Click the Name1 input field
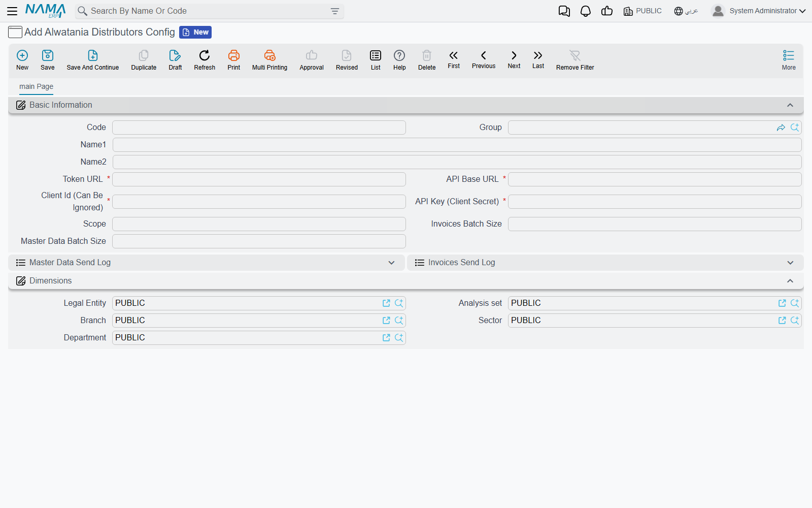The height and width of the screenshot is (508, 812). (x=457, y=145)
